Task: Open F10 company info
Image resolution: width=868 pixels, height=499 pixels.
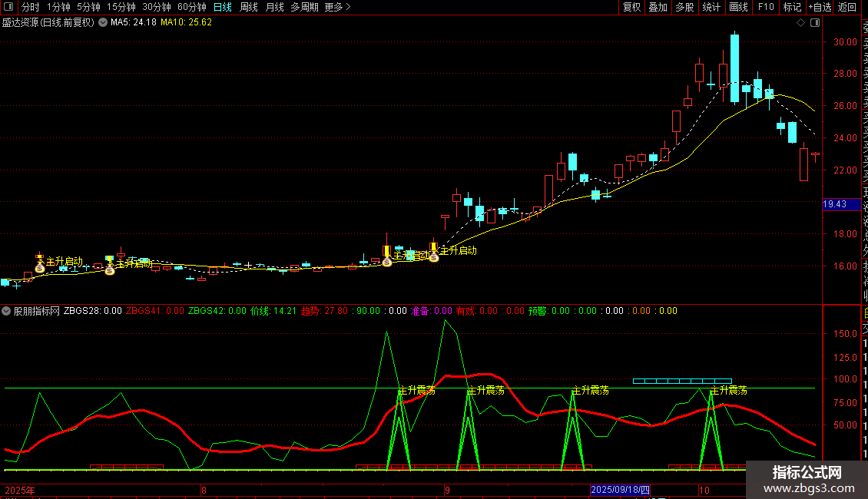Action: point(766,7)
